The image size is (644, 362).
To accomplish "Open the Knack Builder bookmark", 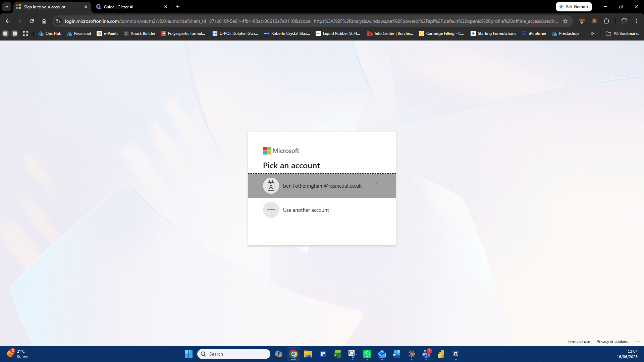I will coord(139,34).
